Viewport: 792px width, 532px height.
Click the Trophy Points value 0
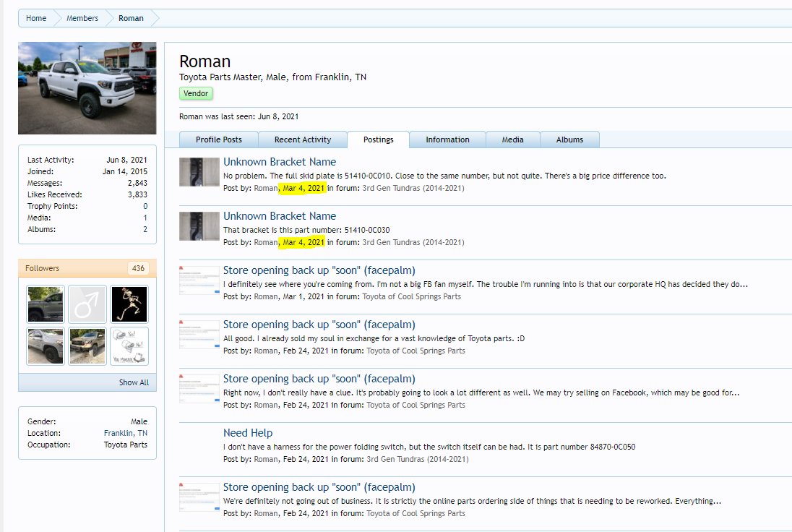coord(145,206)
